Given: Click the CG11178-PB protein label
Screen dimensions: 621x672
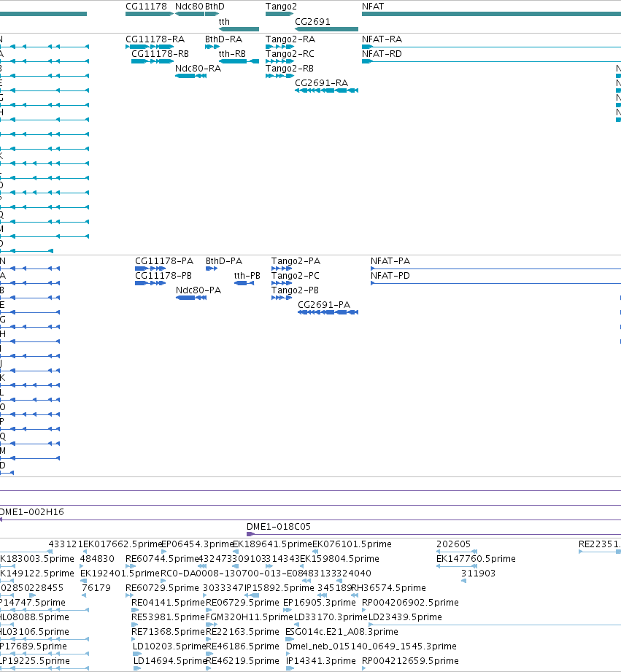Looking at the screenshot, I should point(163,276).
